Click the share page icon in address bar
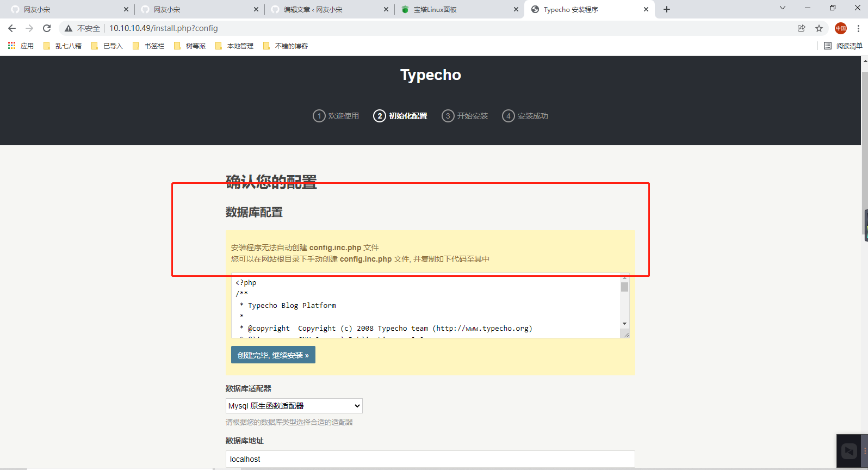 pos(801,28)
